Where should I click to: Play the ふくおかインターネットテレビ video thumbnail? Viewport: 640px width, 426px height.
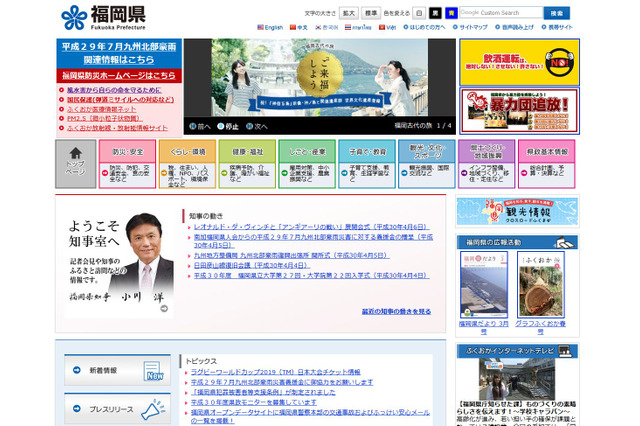(x=517, y=379)
